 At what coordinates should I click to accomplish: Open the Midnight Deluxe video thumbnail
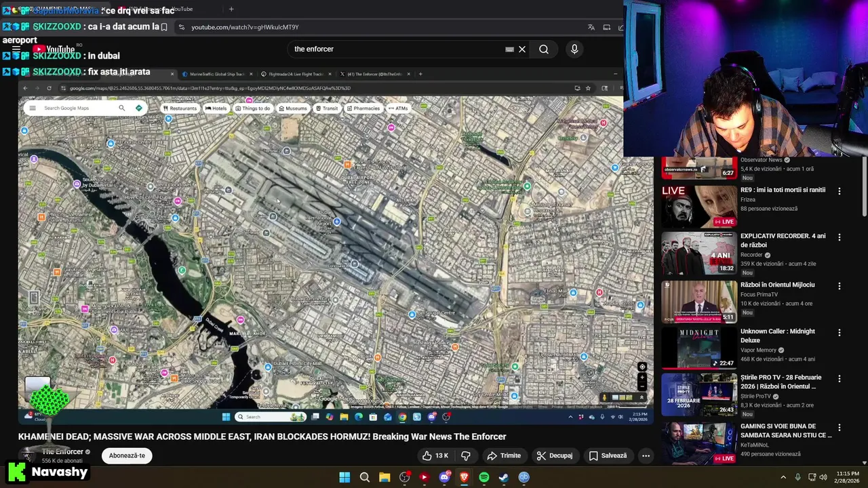(x=699, y=348)
